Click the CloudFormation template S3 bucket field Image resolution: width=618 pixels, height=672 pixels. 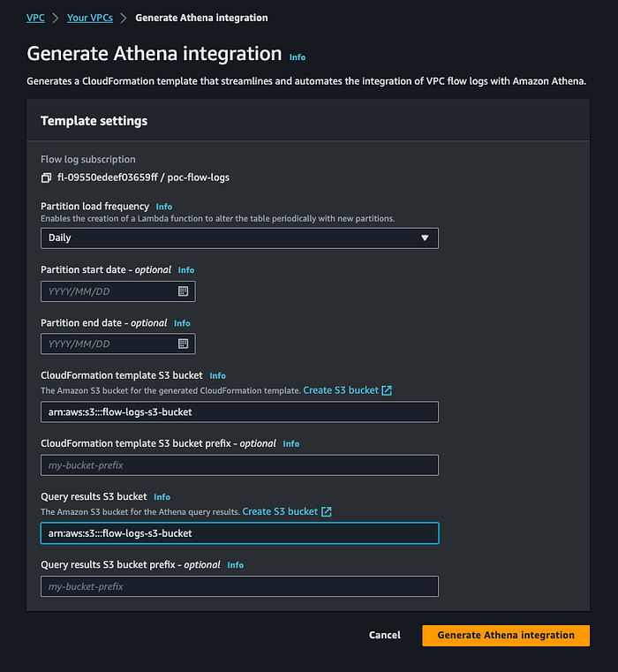pos(239,412)
